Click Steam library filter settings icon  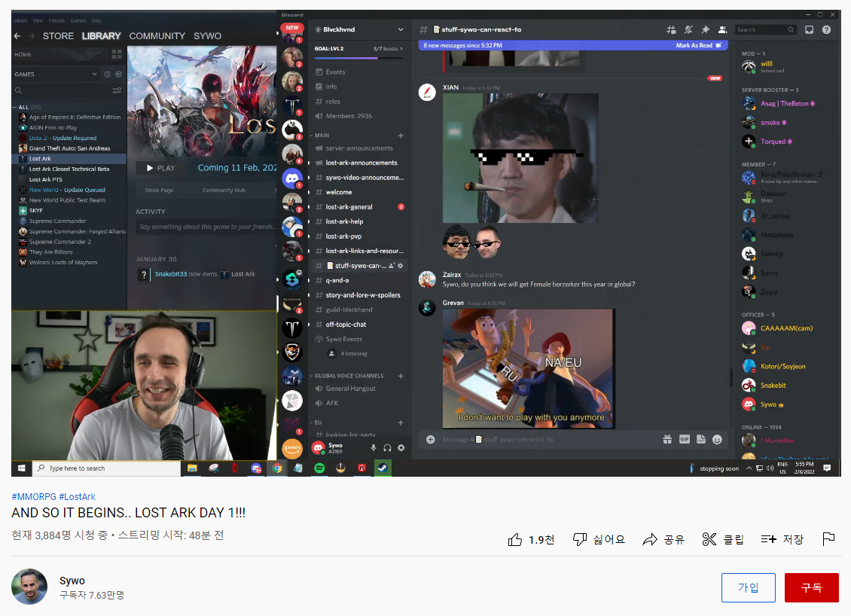coord(117,90)
